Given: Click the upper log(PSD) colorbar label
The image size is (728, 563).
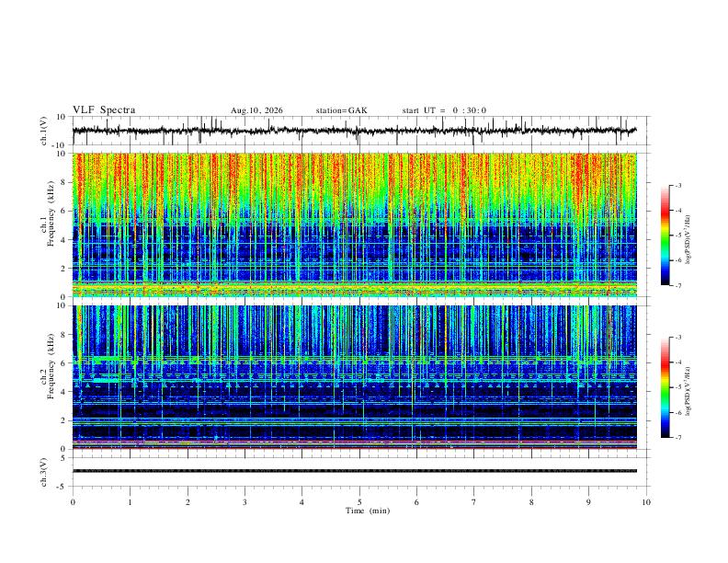Looking at the screenshot, I should (x=688, y=240).
